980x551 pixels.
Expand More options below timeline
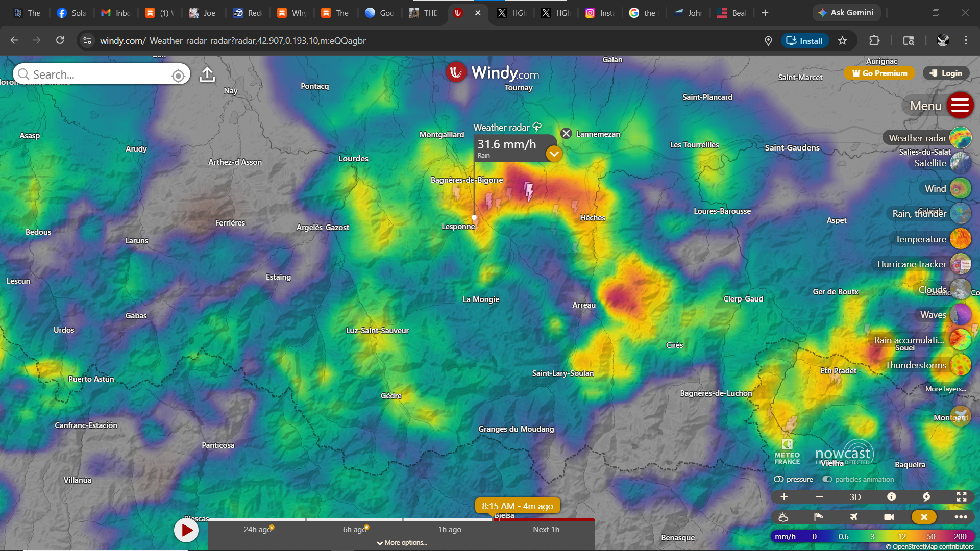402,543
